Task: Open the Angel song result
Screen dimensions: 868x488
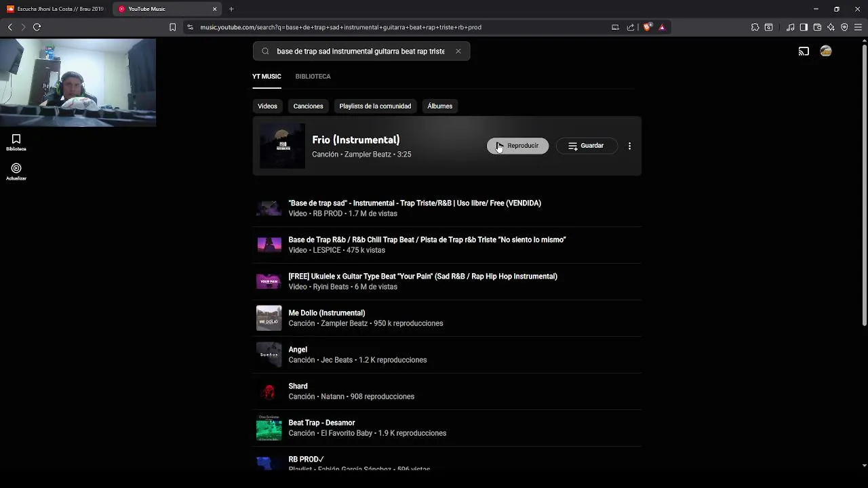Action: point(298,350)
